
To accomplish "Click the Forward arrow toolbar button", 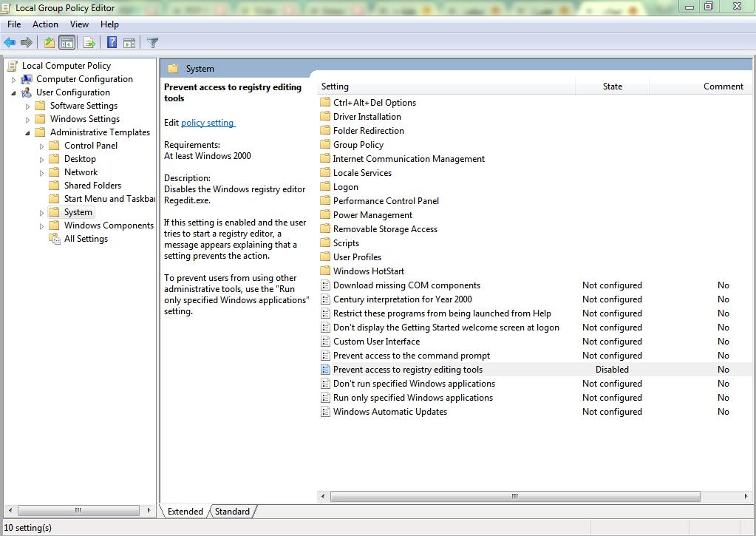I will 27,43.
